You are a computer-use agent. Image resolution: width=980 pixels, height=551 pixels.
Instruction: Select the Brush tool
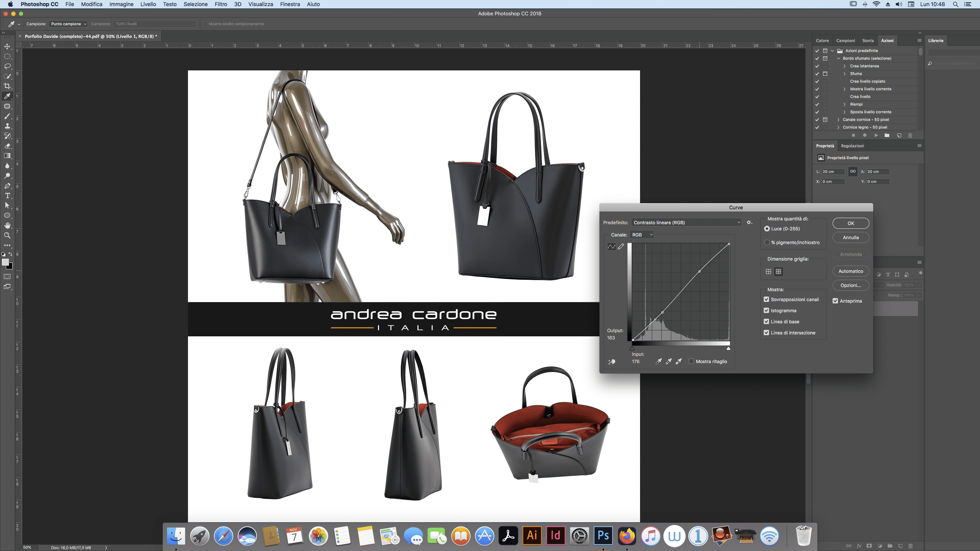(x=7, y=116)
